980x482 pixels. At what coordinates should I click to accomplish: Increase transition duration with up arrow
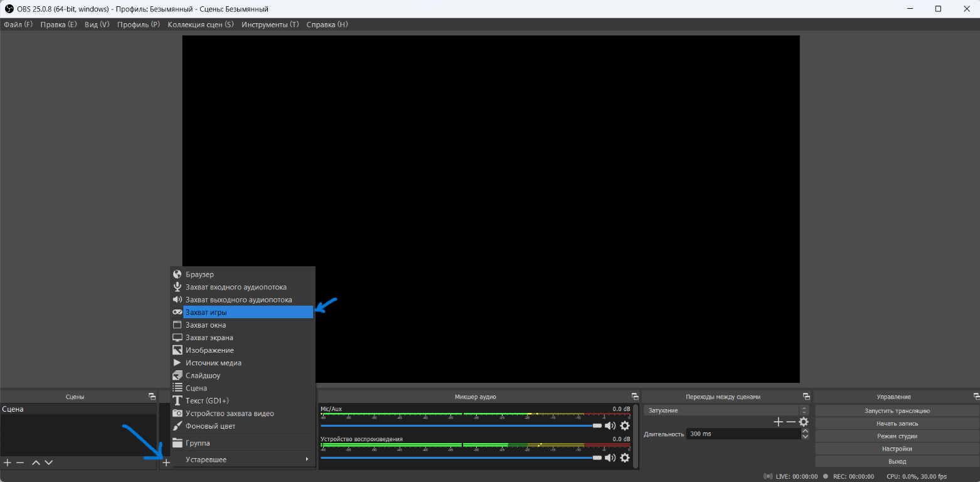(805, 431)
